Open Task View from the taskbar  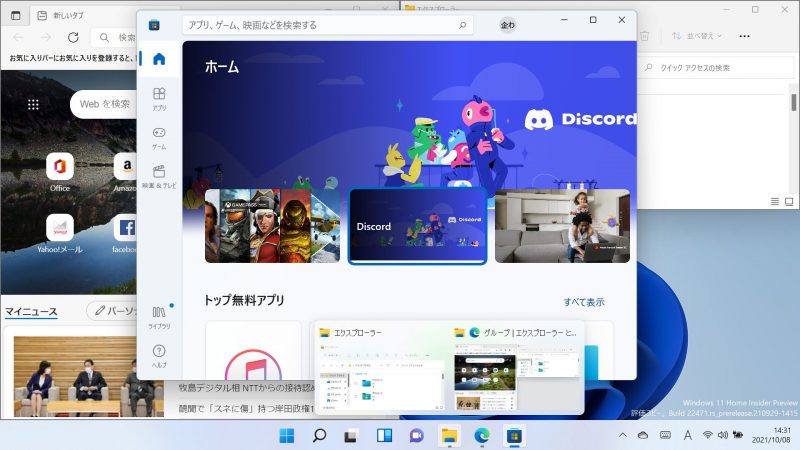tap(351, 435)
